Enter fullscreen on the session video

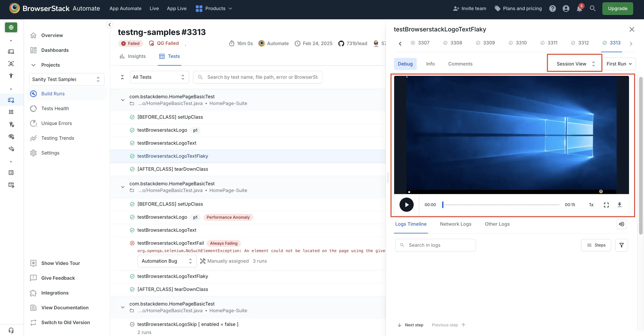(x=606, y=205)
